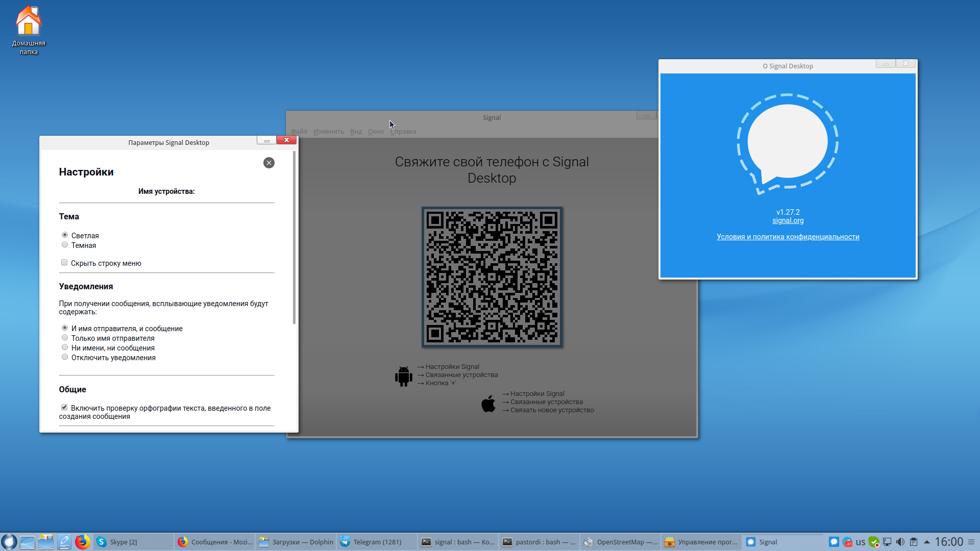Expand hidden system tray icons arrow

pos(927,542)
